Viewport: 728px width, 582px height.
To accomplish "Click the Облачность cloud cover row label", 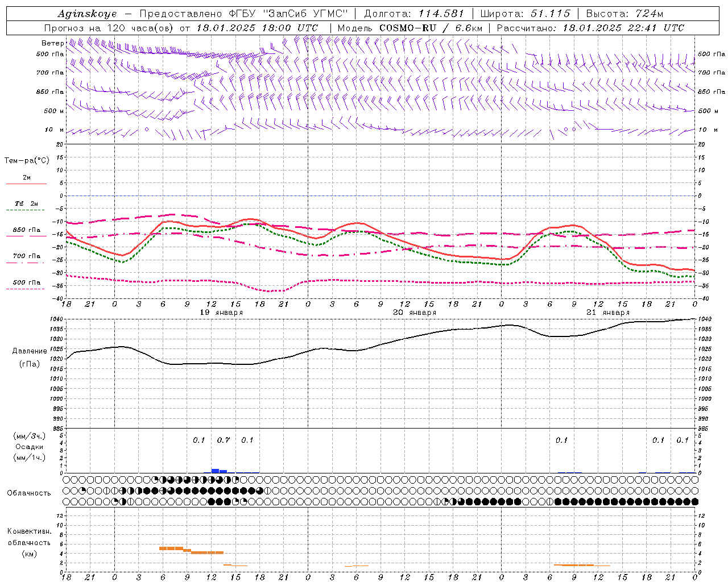I will point(29,493).
